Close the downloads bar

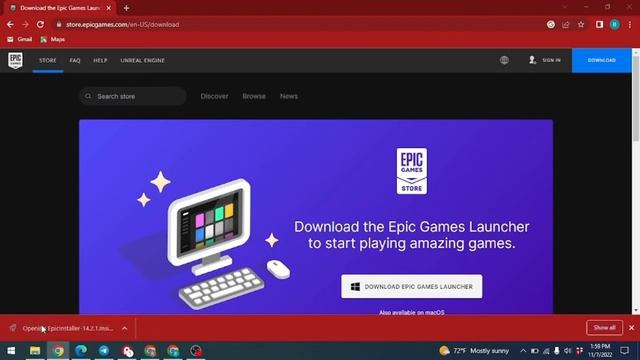pos(631,328)
